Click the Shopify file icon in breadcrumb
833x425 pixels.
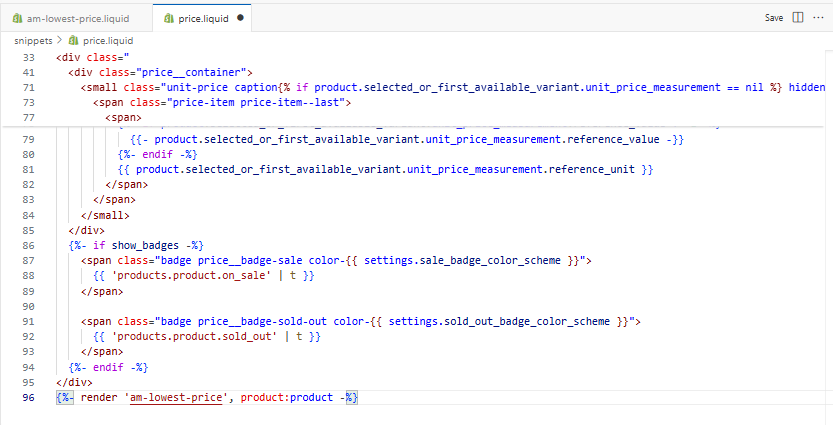[73, 40]
